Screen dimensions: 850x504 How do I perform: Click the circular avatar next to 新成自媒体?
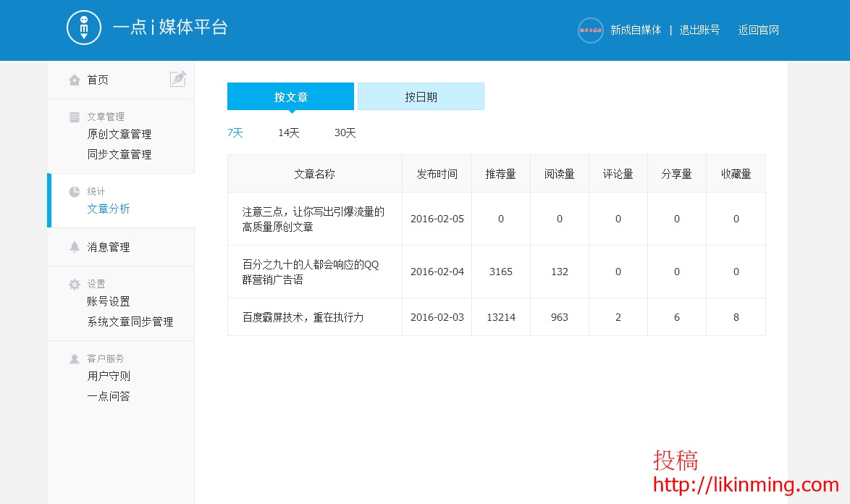tap(590, 30)
